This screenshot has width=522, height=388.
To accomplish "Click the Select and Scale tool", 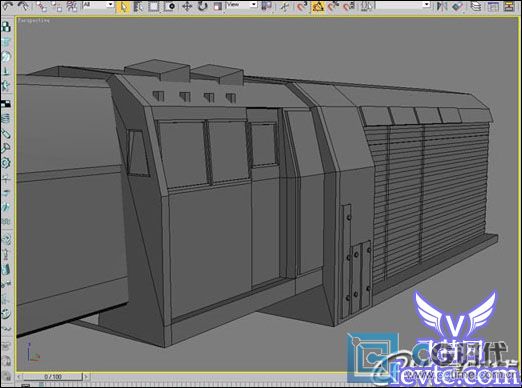I will click(x=218, y=6).
